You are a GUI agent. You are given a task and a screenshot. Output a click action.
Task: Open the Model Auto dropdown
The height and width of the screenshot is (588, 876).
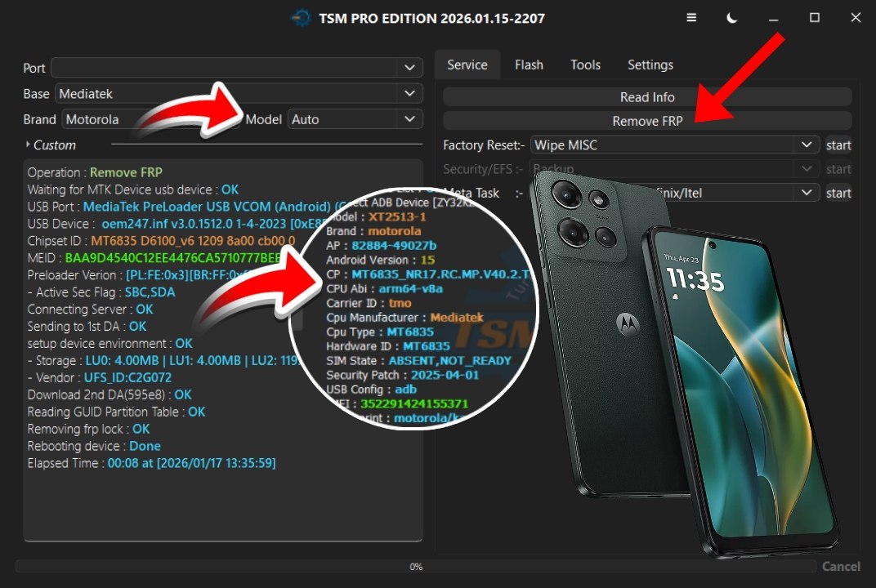pyautogui.click(x=355, y=119)
